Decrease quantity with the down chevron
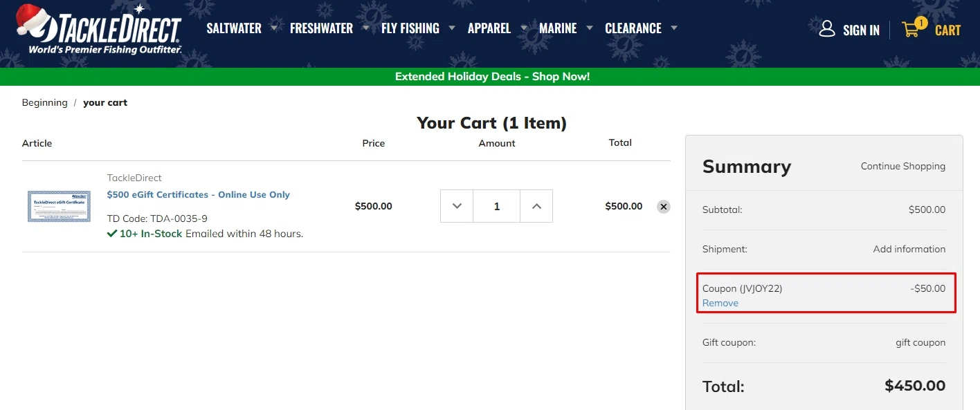The image size is (980, 410). (x=457, y=206)
